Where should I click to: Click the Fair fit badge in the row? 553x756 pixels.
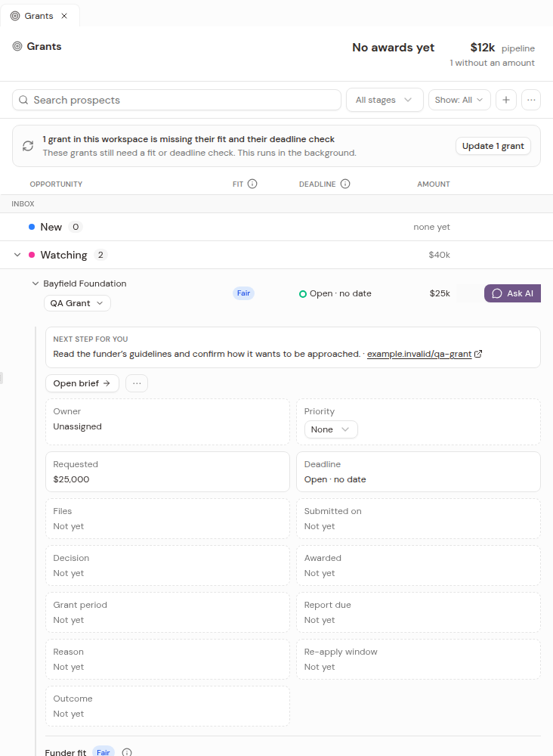243,293
